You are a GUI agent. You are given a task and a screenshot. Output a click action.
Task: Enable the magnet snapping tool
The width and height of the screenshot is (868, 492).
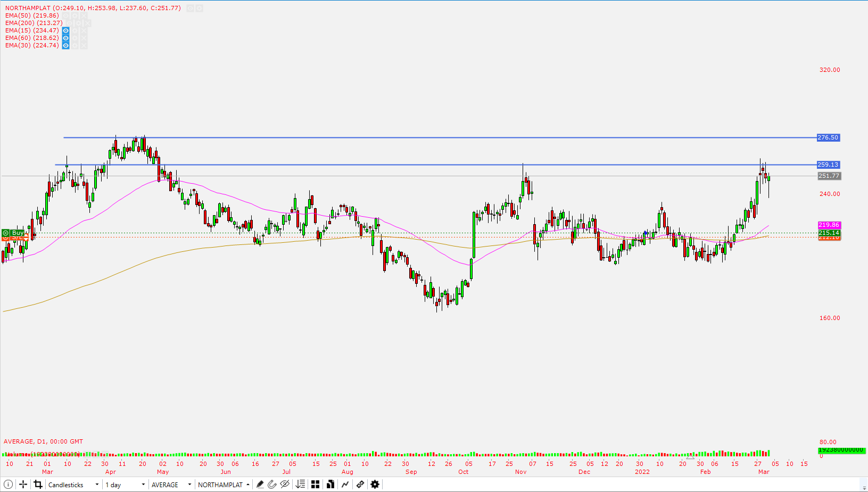(x=272, y=484)
